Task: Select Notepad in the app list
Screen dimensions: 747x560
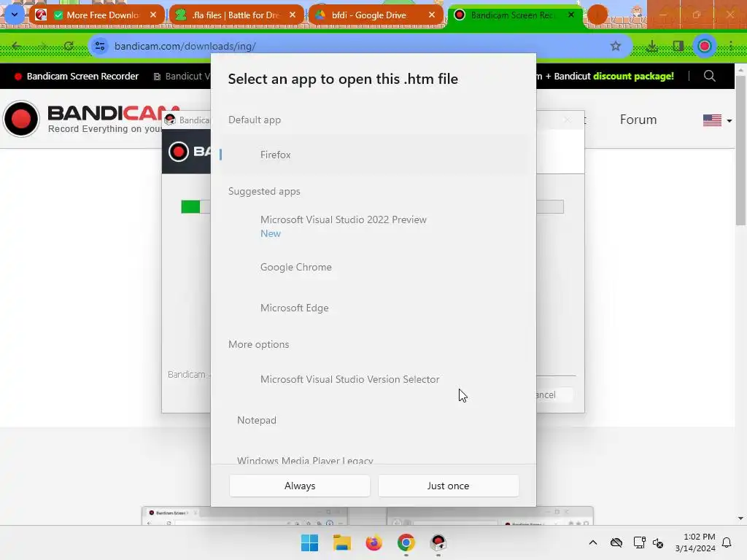Action: pyautogui.click(x=374, y=420)
